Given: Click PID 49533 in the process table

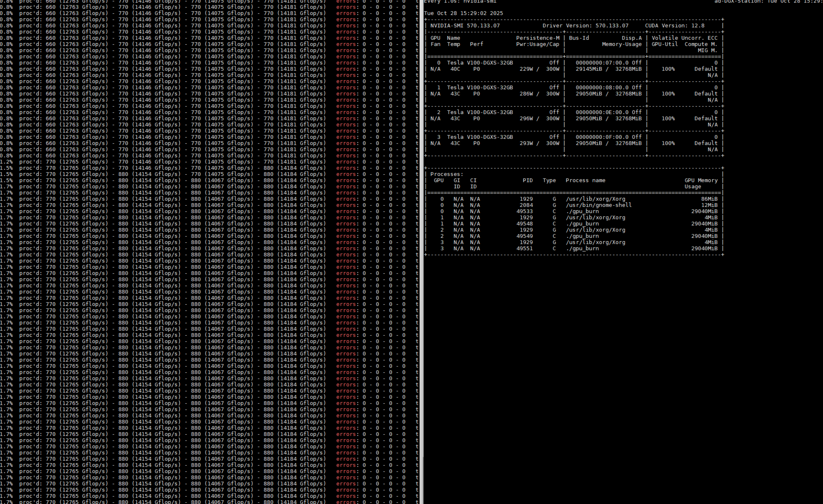Looking at the screenshot, I should tap(524, 211).
